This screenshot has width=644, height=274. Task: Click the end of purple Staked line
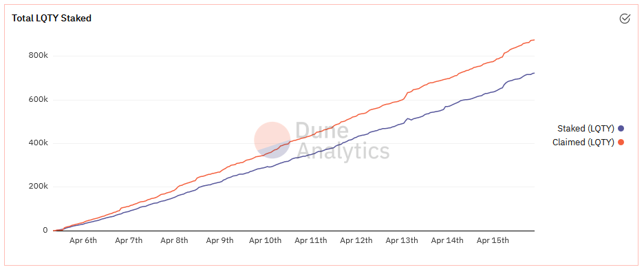pyautogui.click(x=534, y=73)
